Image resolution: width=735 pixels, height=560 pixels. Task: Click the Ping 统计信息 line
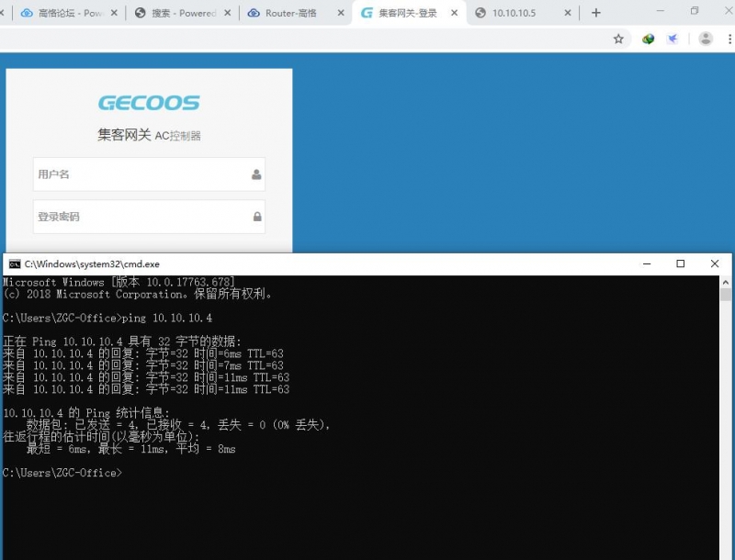pyautogui.click(x=86, y=413)
